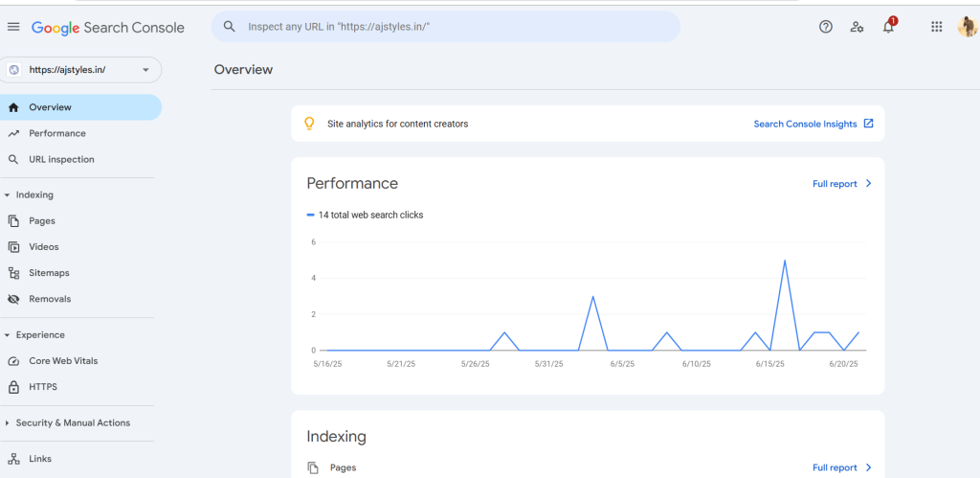
Task: Click the Sitemaps icon
Action: [13, 273]
